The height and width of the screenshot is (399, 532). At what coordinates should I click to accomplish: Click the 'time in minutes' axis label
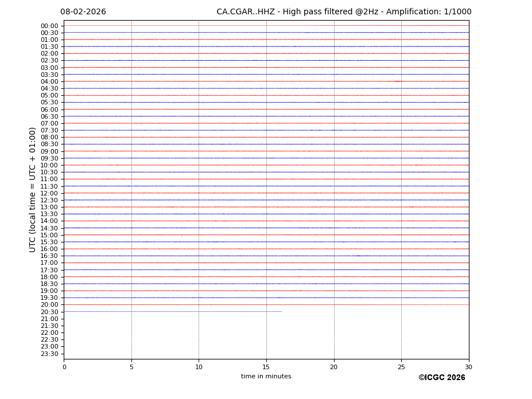266,377
